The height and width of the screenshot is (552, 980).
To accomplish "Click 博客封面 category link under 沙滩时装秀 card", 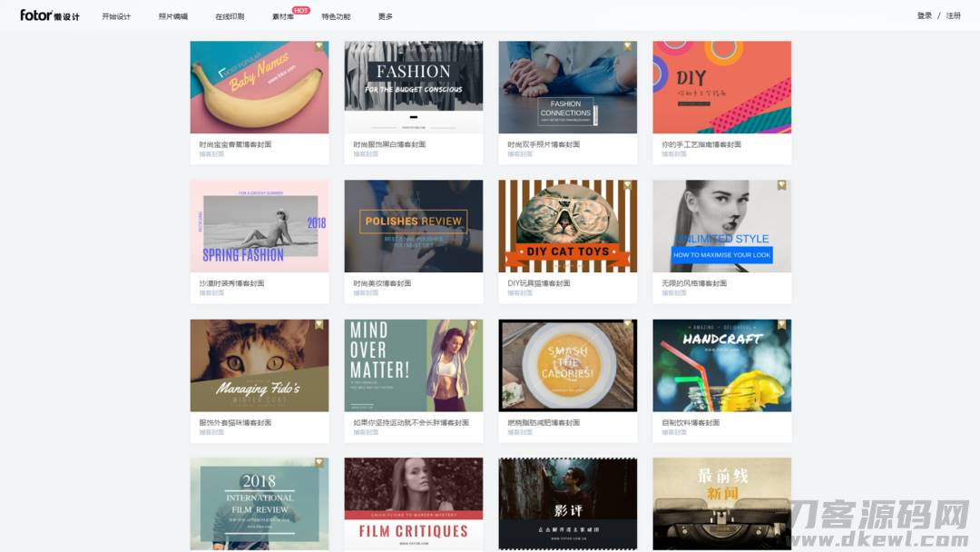I will pyautogui.click(x=211, y=292).
